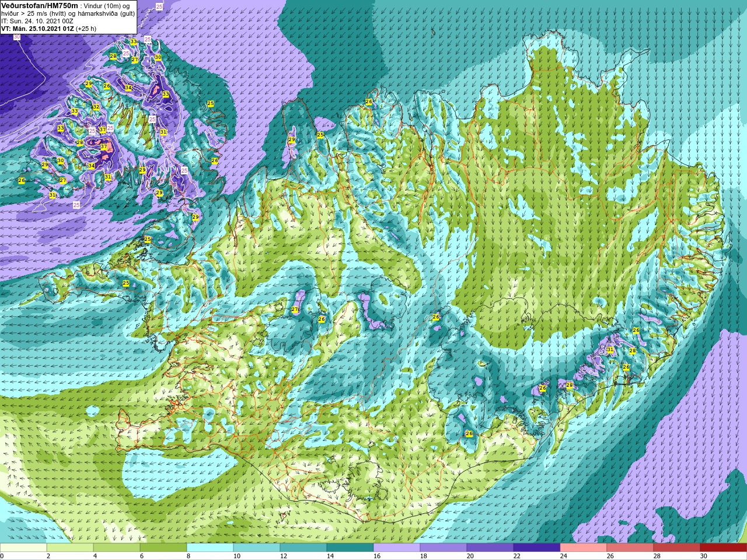
Task: Click the legend tick label '20'
Action: click(470, 556)
